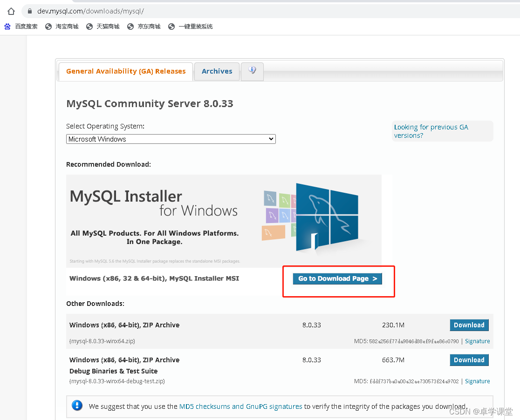The height and width of the screenshot is (420, 520).
Task: Click the Recommended Download: label
Action: [109, 164]
